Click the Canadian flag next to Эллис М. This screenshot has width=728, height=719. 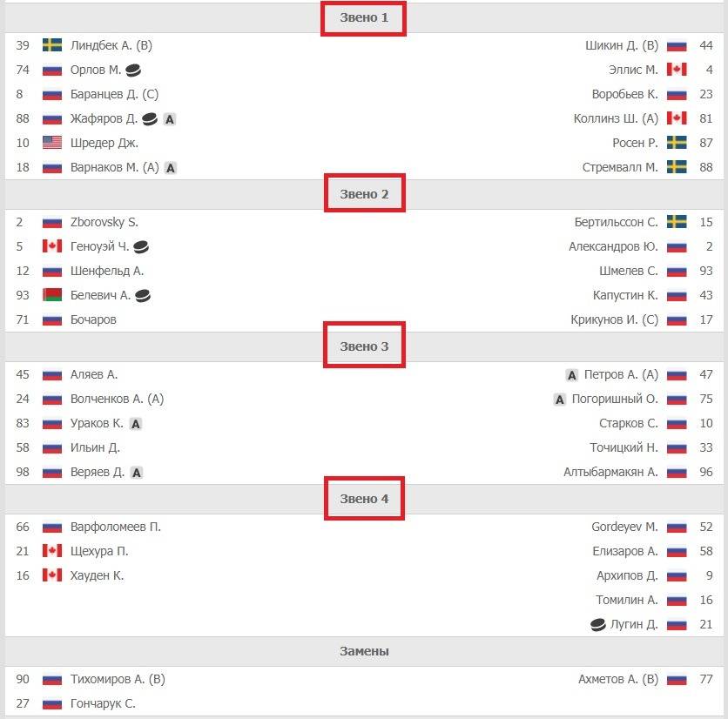point(677,70)
